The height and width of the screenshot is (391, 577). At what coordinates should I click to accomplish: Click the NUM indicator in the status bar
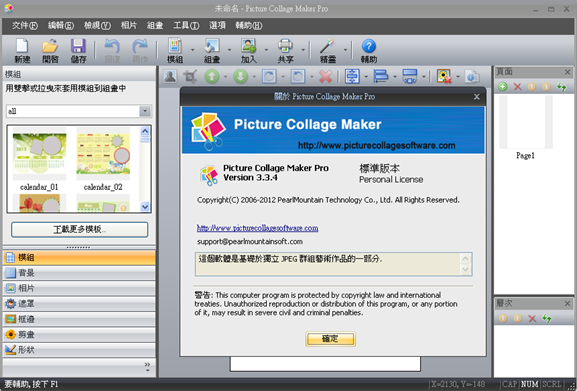(x=530, y=384)
